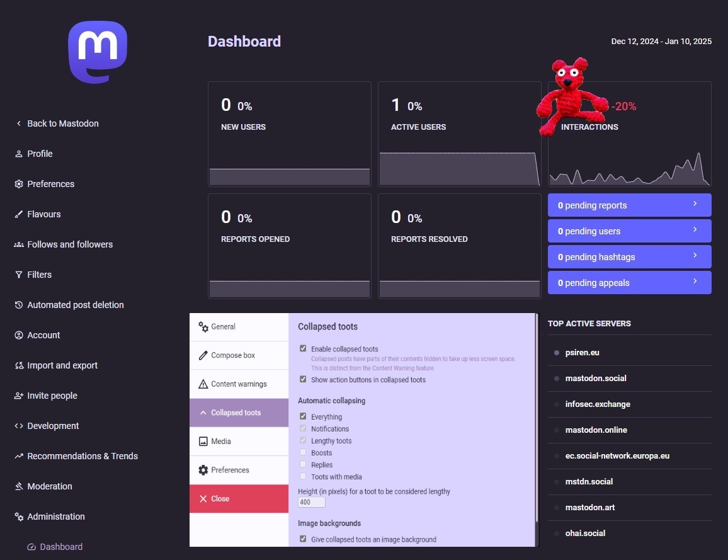This screenshot has height=560, width=728.
Task: Click the Back to Mastodon chevron icon
Action: pyautogui.click(x=18, y=123)
